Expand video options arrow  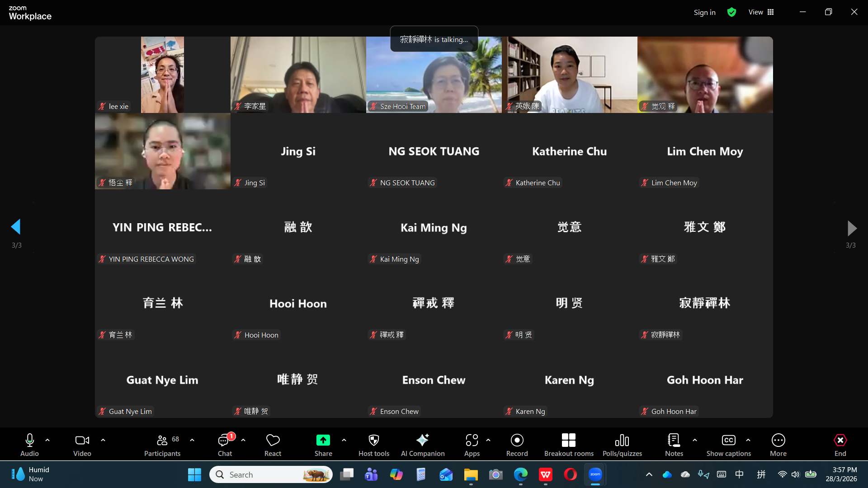coord(103,440)
